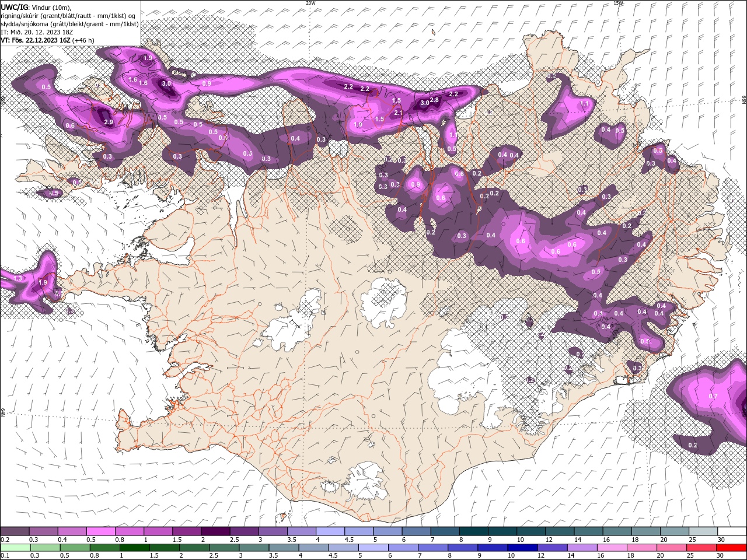747x560 pixels.
Task: Select bright pink upper legend swatch at 0.5
Action: (101, 531)
